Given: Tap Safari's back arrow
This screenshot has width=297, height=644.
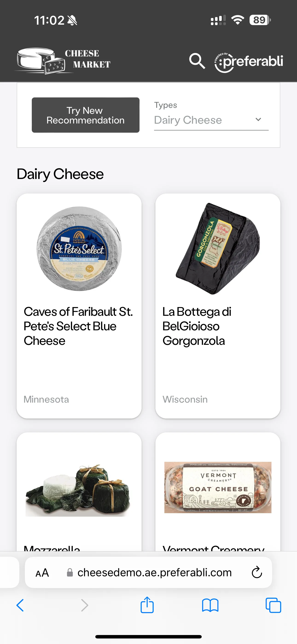Looking at the screenshot, I should tap(20, 605).
